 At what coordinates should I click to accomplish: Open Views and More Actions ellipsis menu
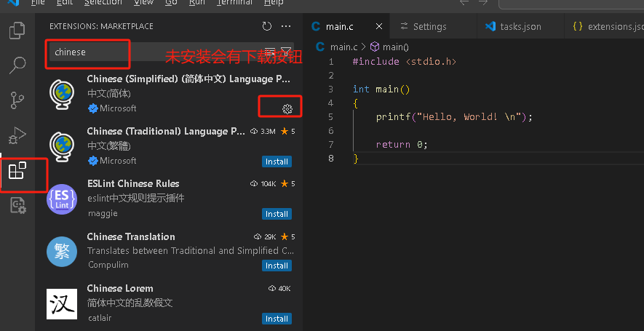[x=286, y=27]
